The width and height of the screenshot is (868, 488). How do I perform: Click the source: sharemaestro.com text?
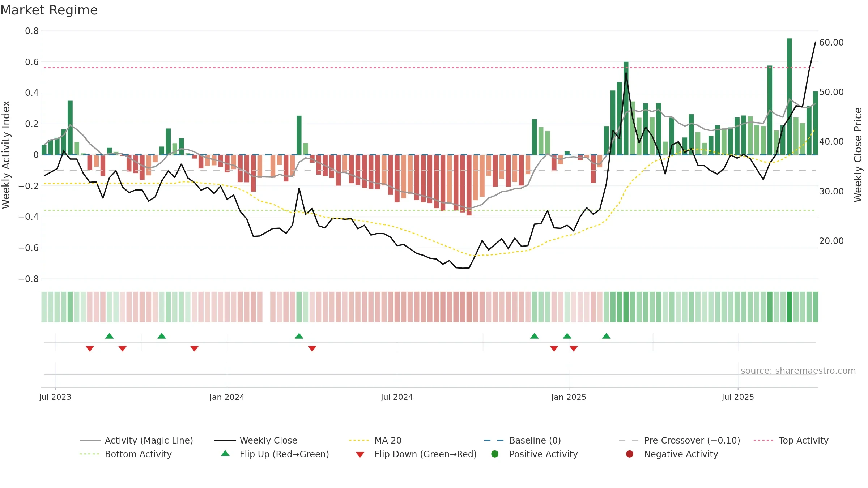click(798, 371)
